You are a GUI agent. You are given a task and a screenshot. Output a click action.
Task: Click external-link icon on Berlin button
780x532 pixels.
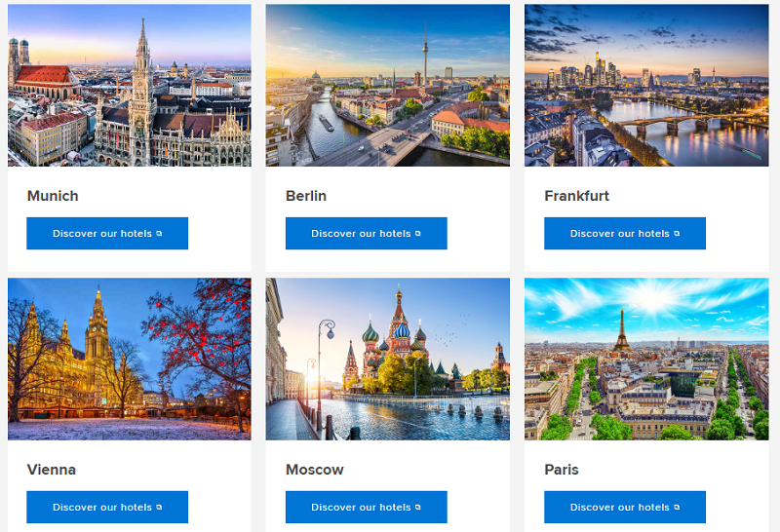point(418,233)
